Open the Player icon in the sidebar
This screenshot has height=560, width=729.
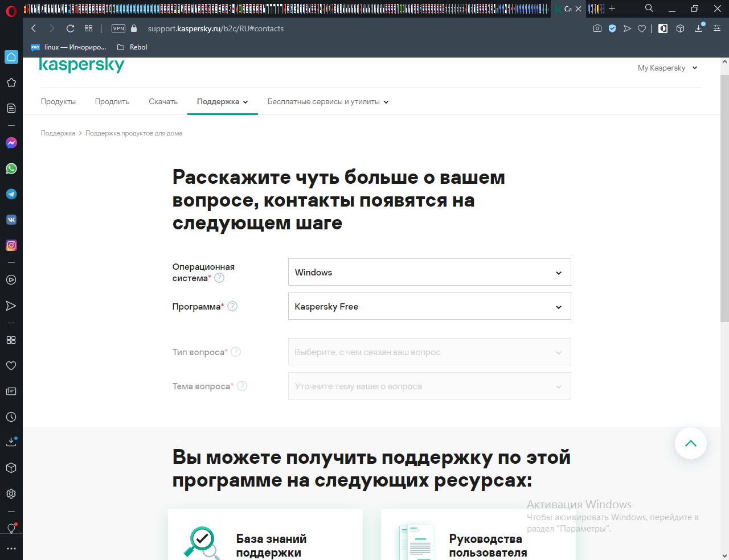click(x=11, y=280)
